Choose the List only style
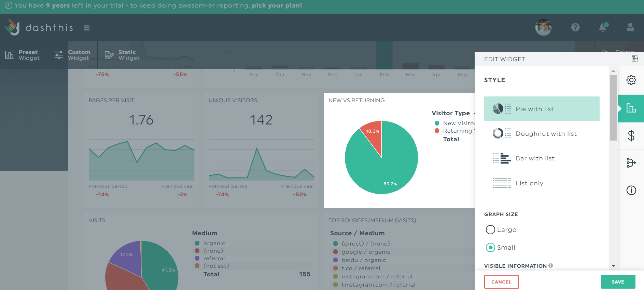Screen dimensions: 644x290 click(x=542, y=183)
